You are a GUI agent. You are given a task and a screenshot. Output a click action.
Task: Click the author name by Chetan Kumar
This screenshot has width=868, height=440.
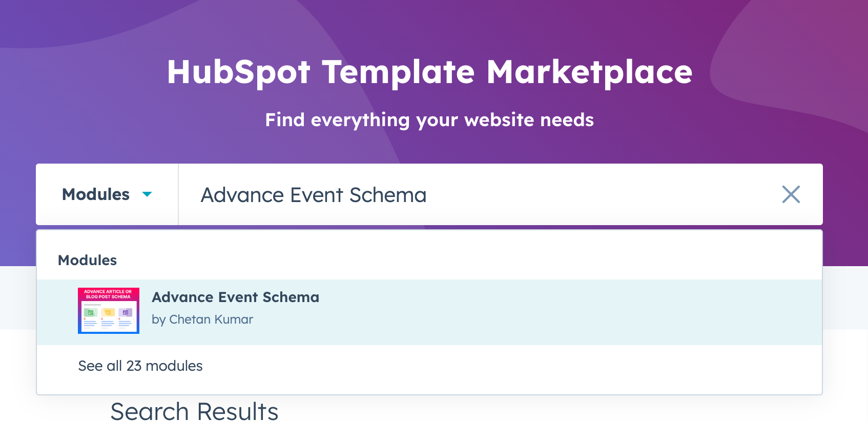pos(202,319)
